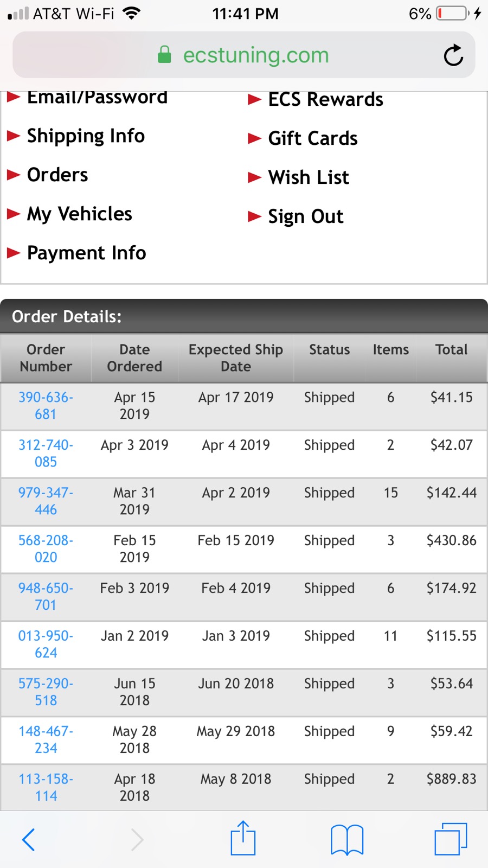Open the Shipping Info menu item
Screen dimensions: 488x868
click(x=86, y=136)
